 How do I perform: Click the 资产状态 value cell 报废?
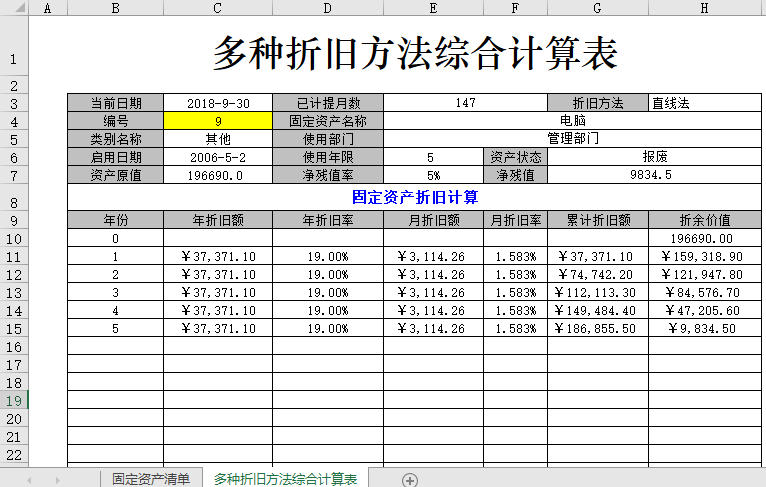point(654,157)
